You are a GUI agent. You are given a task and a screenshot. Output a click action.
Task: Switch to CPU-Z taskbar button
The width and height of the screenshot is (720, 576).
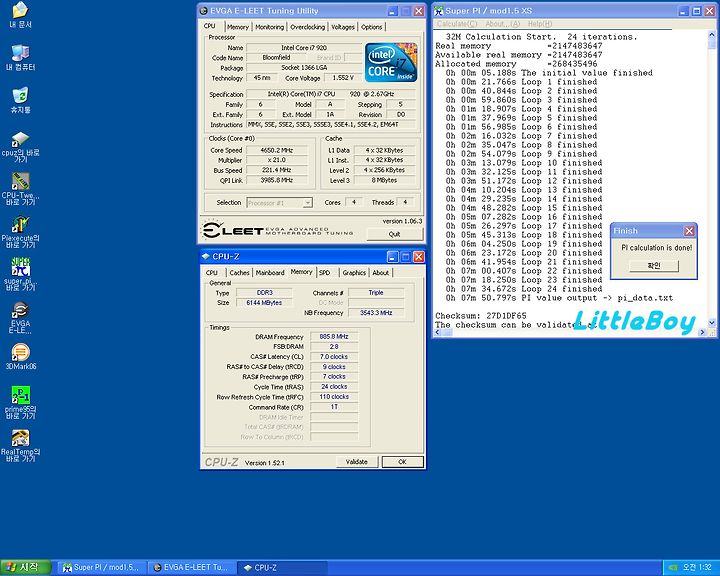pos(282,568)
